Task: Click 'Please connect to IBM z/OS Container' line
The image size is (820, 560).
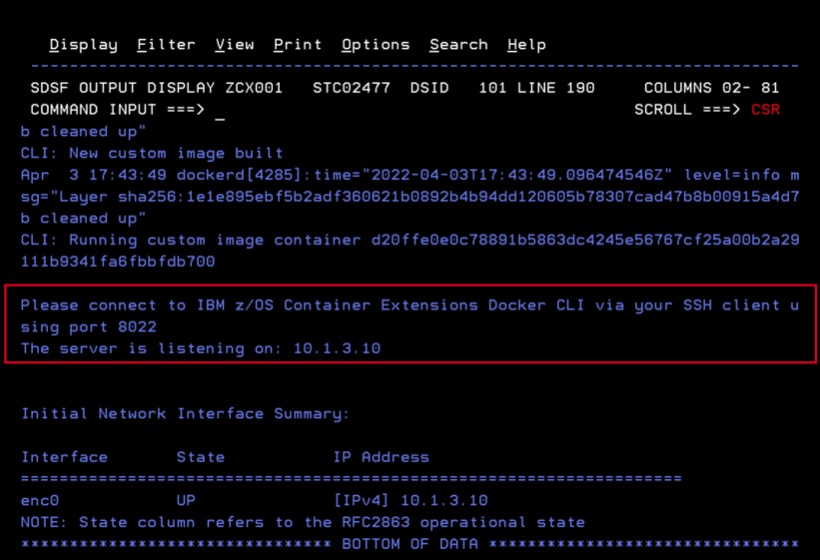Action: [409, 305]
